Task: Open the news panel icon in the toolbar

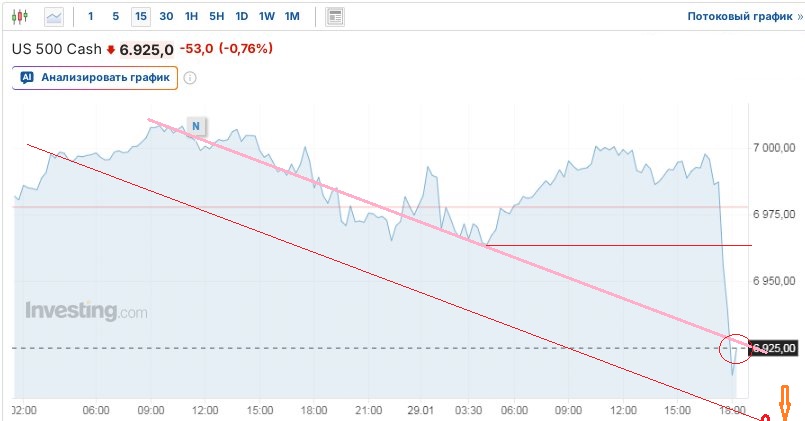Action: tap(335, 17)
